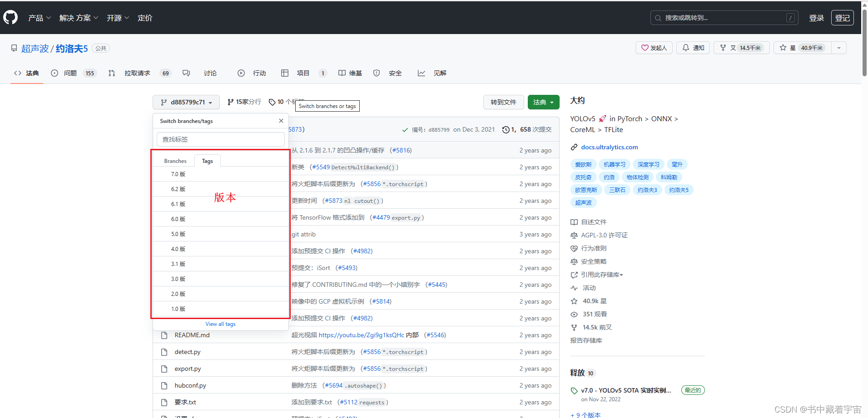Click the 物体检测 topic tag
868x418 pixels.
(638, 177)
